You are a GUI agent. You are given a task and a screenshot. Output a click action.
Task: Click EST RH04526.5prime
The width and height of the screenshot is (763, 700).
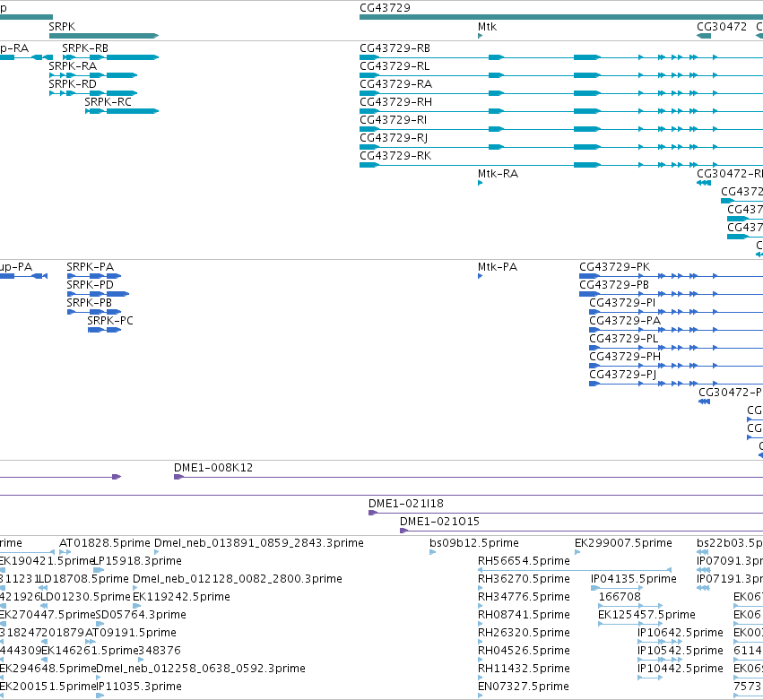click(524, 652)
